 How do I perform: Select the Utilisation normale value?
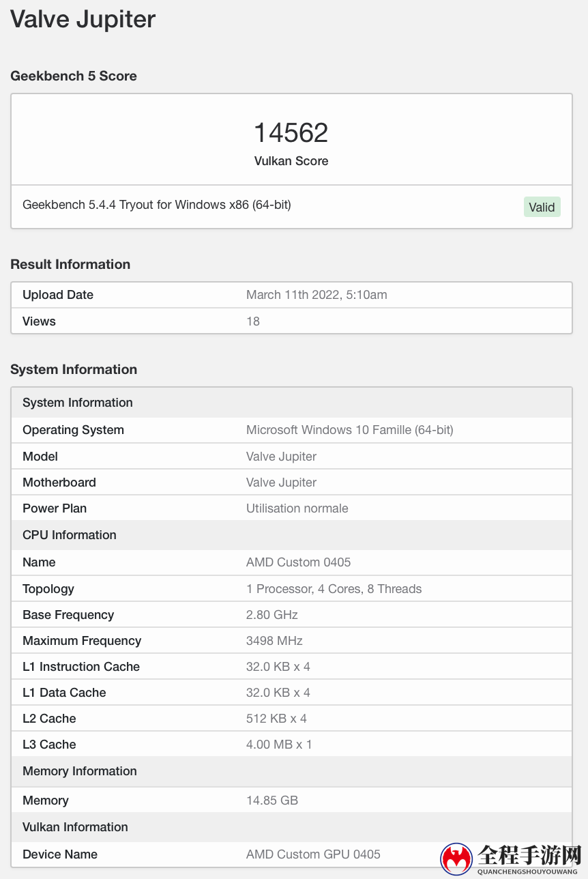click(297, 508)
